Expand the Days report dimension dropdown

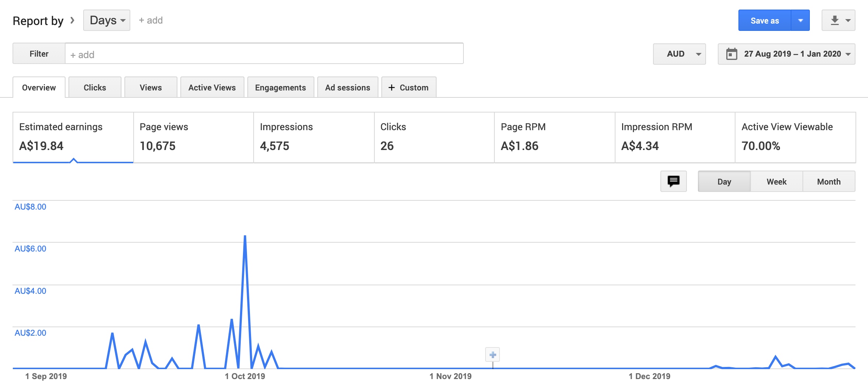point(107,20)
